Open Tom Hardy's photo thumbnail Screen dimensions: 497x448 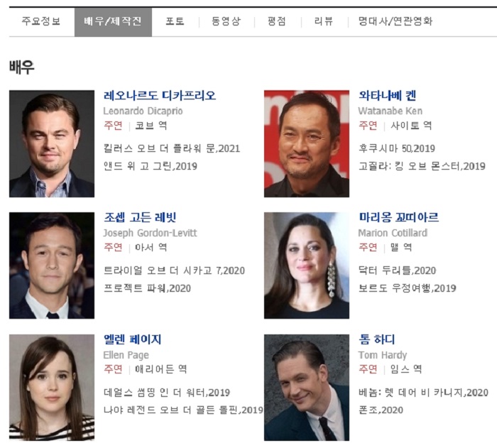[x=307, y=388]
